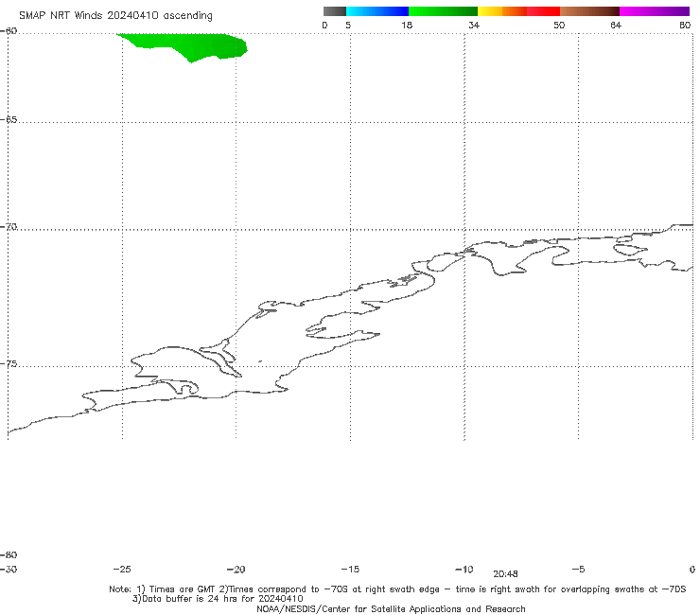Click the 'Data buffer is 24 hrs' note
This screenshot has height=615, width=700.
[218, 599]
